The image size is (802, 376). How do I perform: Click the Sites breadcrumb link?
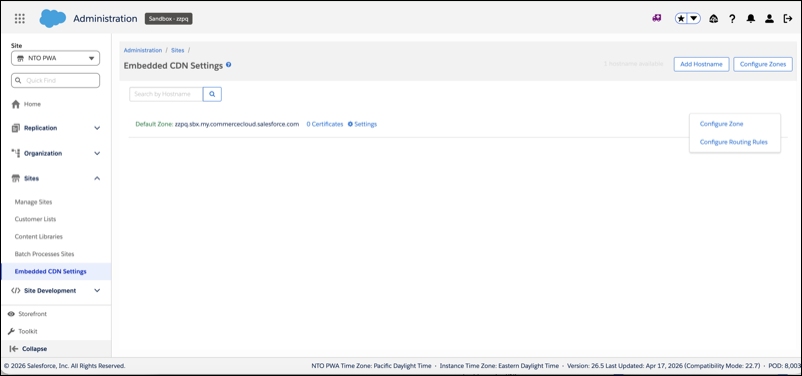pos(177,50)
